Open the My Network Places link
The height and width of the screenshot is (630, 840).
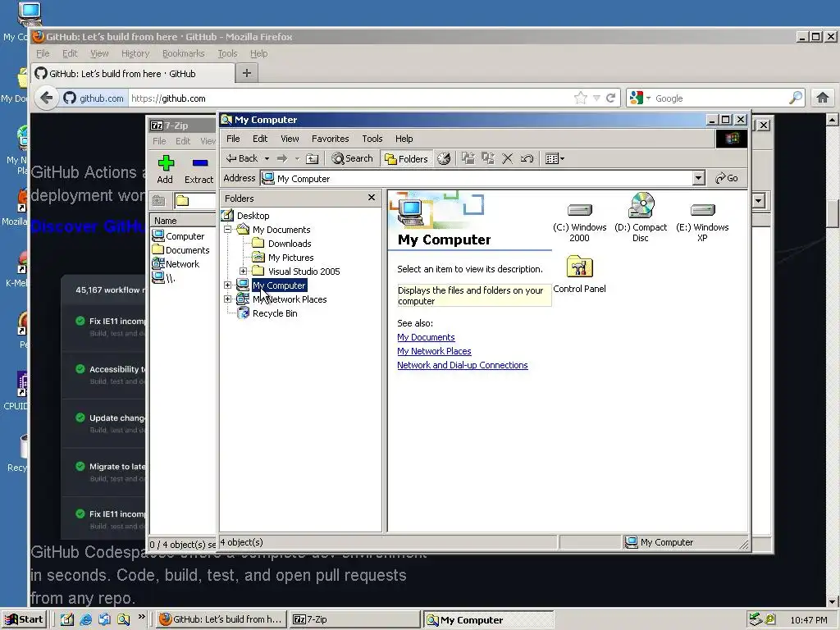tap(434, 351)
